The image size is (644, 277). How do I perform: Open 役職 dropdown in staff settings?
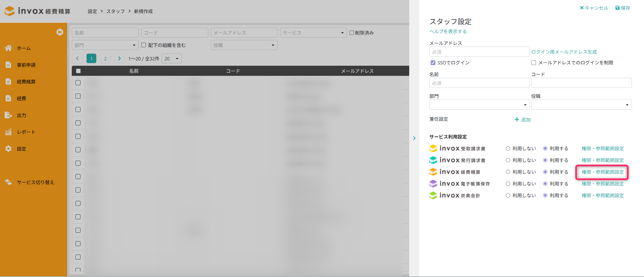click(581, 105)
